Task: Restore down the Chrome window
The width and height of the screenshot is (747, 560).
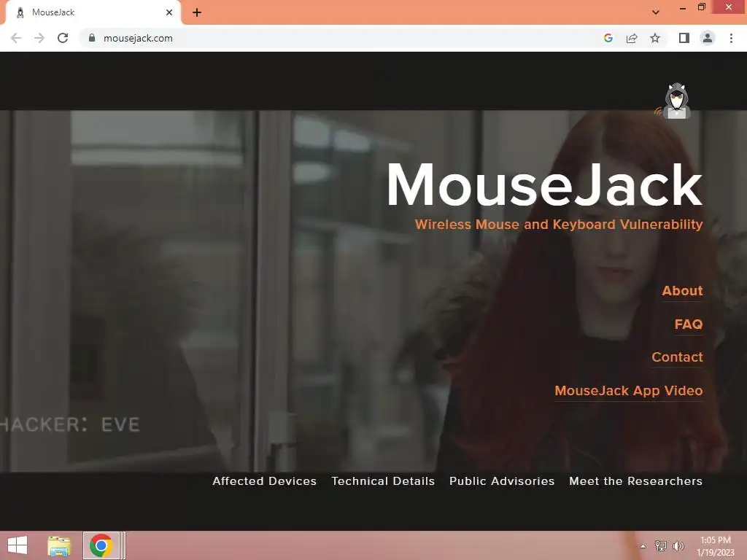Action: (701, 7)
